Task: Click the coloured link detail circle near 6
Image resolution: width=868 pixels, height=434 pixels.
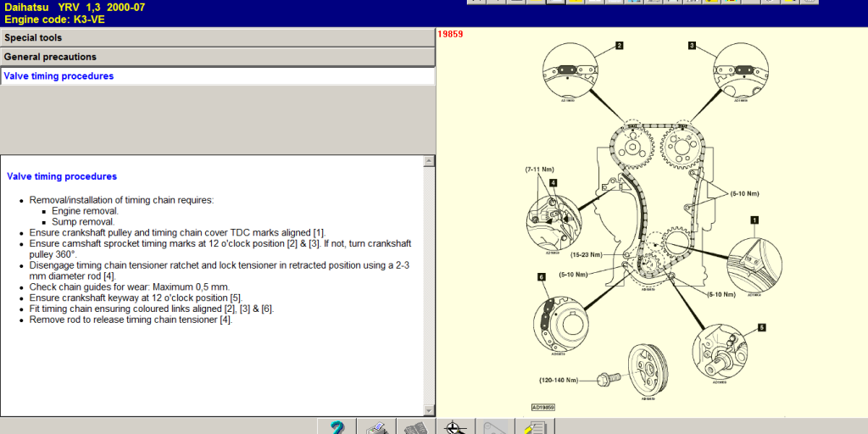Action: 561,324
